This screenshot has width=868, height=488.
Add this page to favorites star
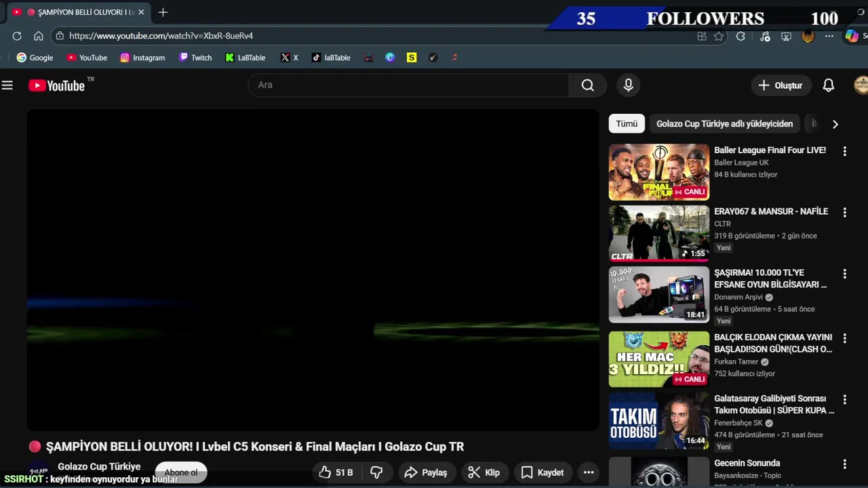click(719, 37)
